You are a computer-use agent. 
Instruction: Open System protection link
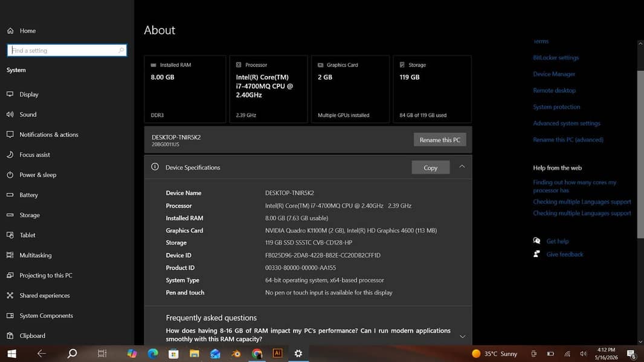pyautogui.click(x=556, y=107)
